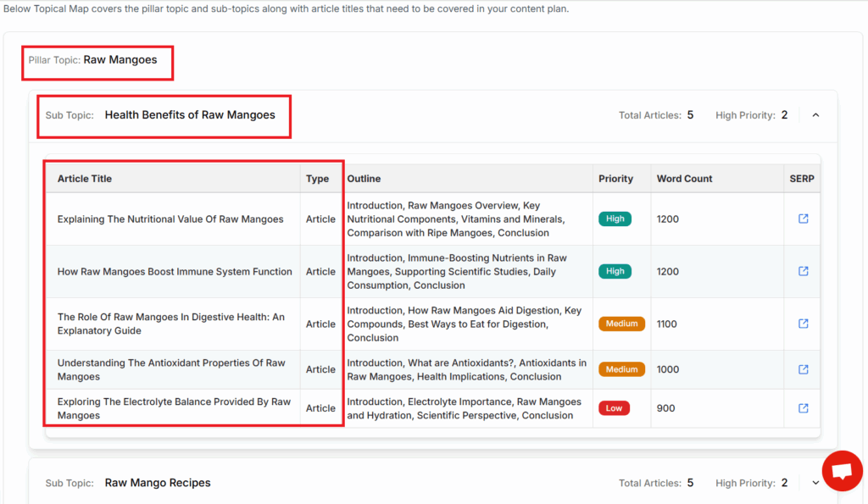The image size is (868, 504).
Task: Open SERP link for Digestive Health article
Action: point(803,324)
